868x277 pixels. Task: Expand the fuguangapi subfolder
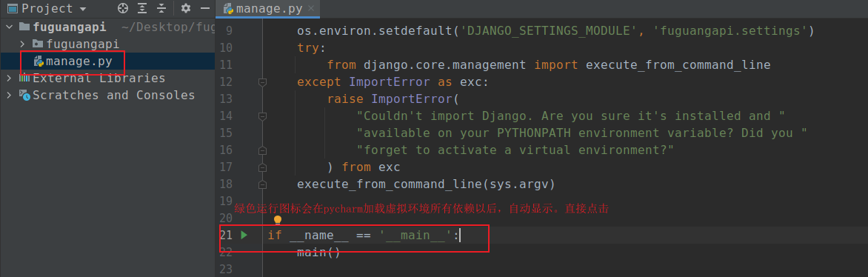(23, 44)
